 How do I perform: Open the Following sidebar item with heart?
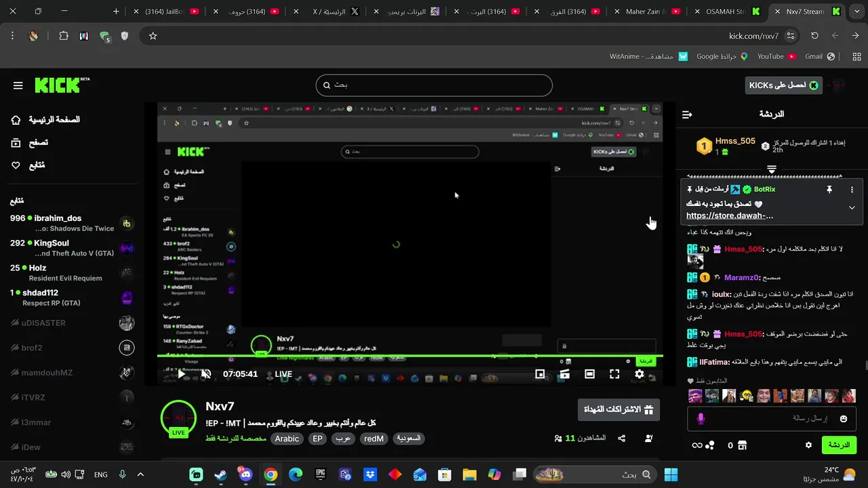(28, 165)
